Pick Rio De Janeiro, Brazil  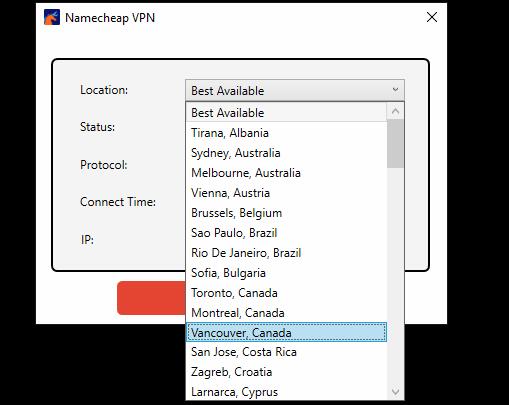point(286,253)
